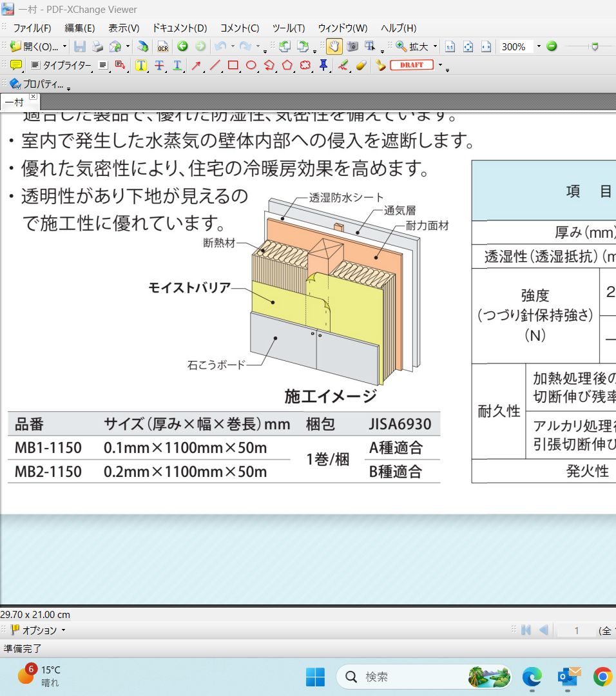This screenshot has width=616, height=696.
Task: Select the Rectangle annotation tool
Action: tap(233, 65)
